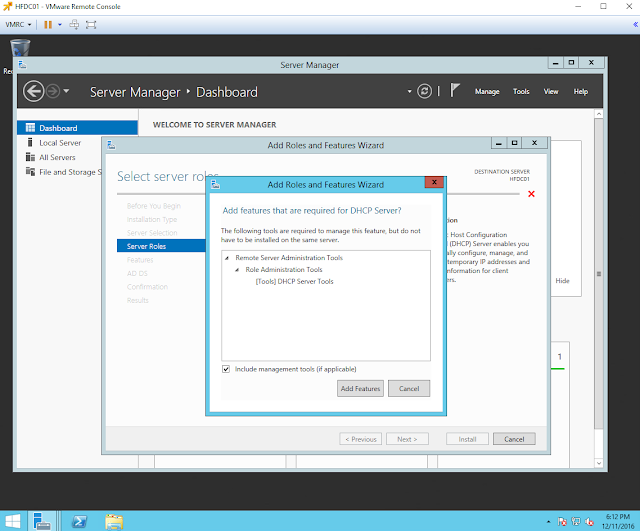
Task: Open Manage menu in Server Manager
Action: [487, 91]
